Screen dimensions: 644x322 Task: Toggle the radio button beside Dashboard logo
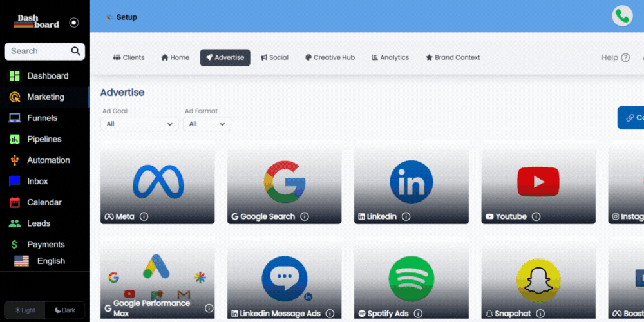(74, 23)
